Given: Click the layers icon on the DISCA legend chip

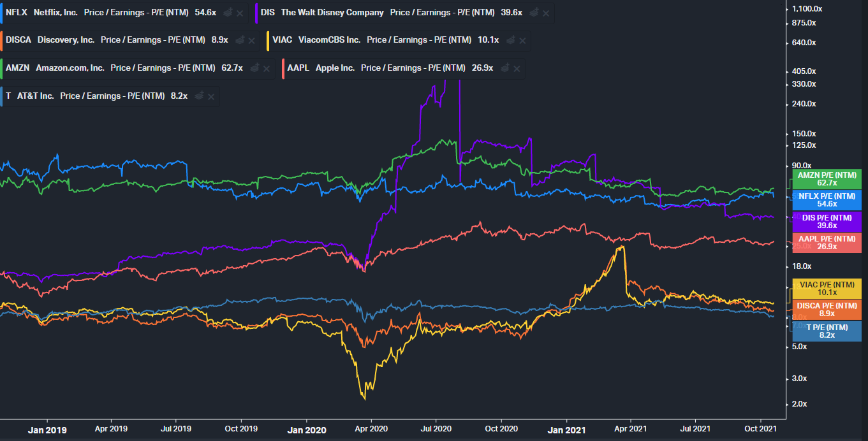Looking at the screenshot, I should (x=240, y=40).
